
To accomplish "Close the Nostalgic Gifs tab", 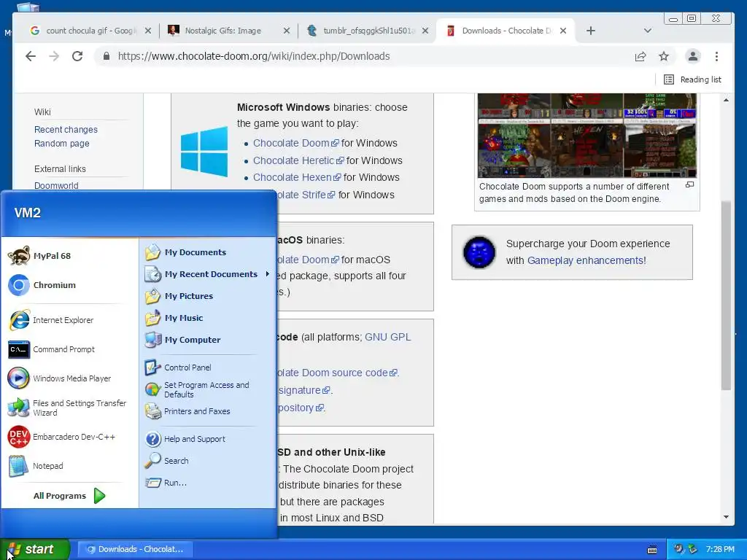I will (x=286, y=31).
